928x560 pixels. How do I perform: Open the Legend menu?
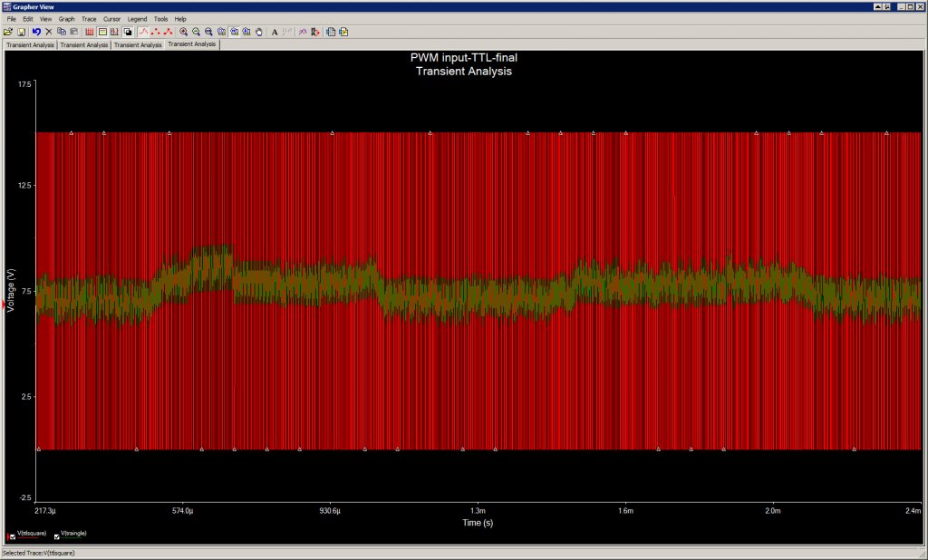(138, 19)
